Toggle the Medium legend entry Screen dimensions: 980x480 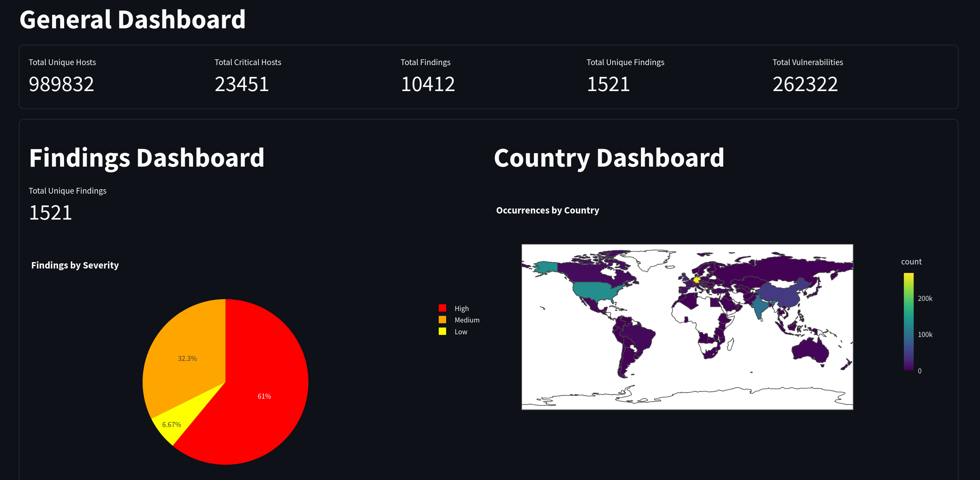click(x=466, y=320)
